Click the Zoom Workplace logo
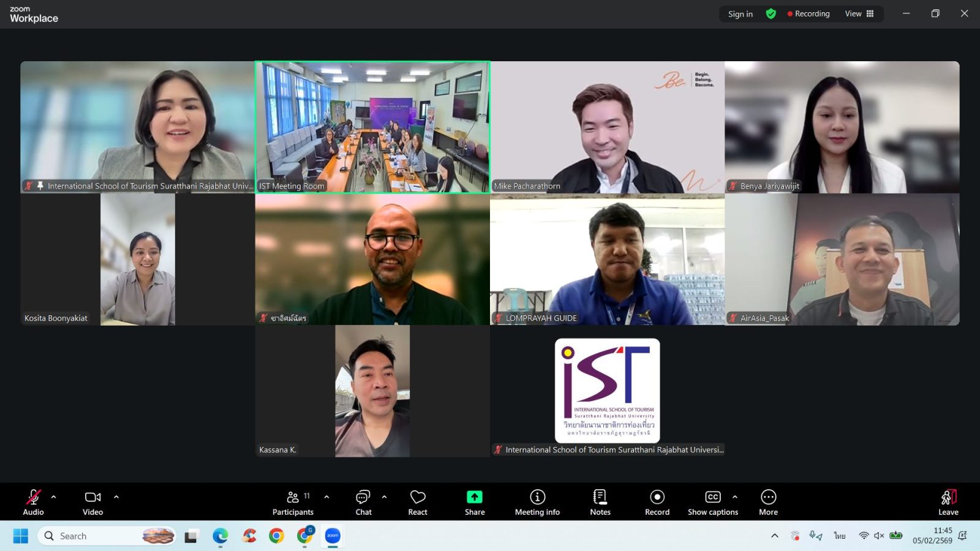 point(34,14)
